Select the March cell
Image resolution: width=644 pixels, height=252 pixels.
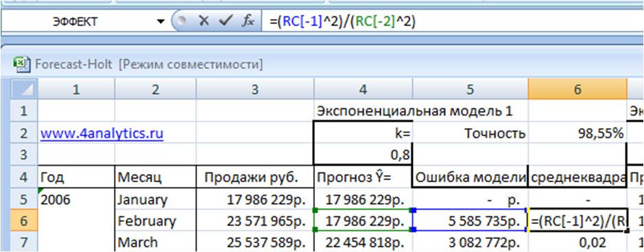point(156,242)
